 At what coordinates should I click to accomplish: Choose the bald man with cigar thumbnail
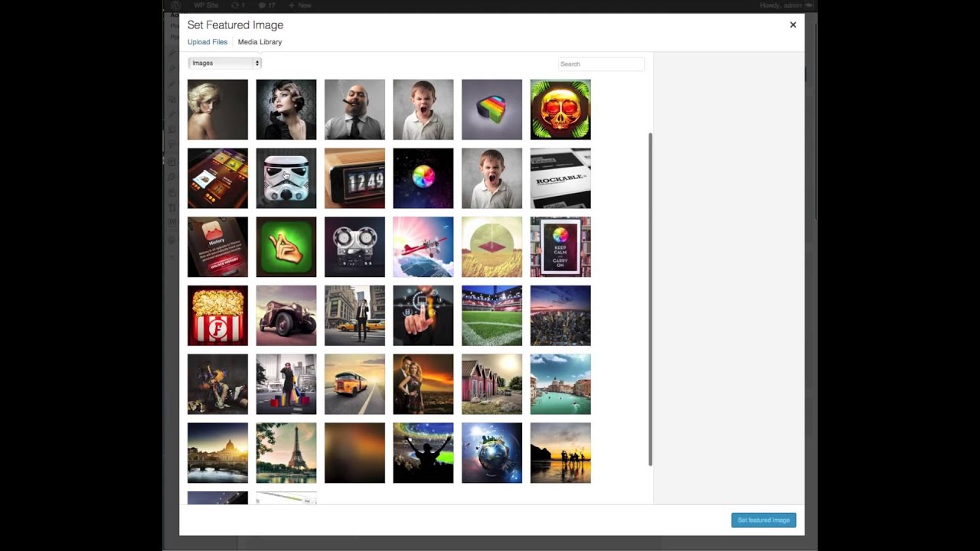[x=354, y=109]
